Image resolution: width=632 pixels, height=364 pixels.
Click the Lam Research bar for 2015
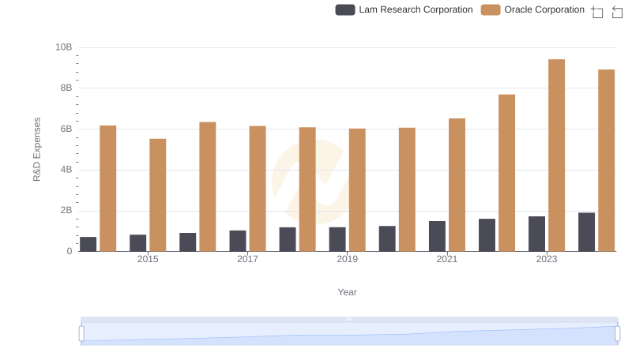137,243
